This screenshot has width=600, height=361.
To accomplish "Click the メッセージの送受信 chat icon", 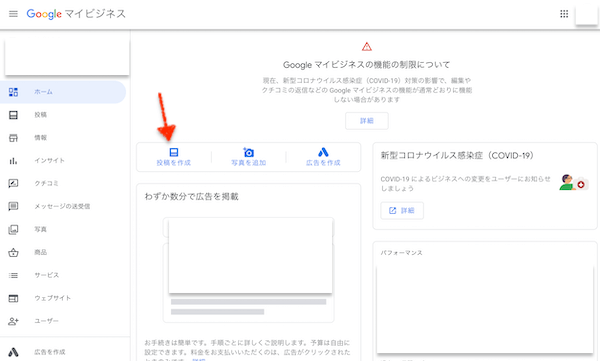I will point(13,206).
